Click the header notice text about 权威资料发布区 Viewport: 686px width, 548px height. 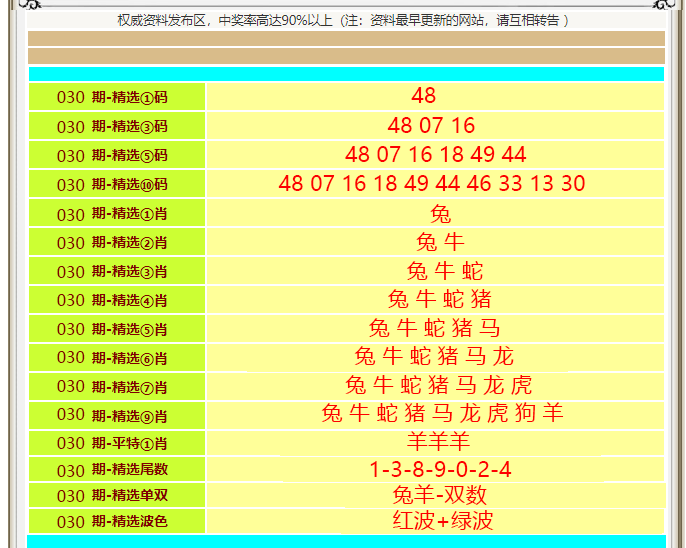342,20
